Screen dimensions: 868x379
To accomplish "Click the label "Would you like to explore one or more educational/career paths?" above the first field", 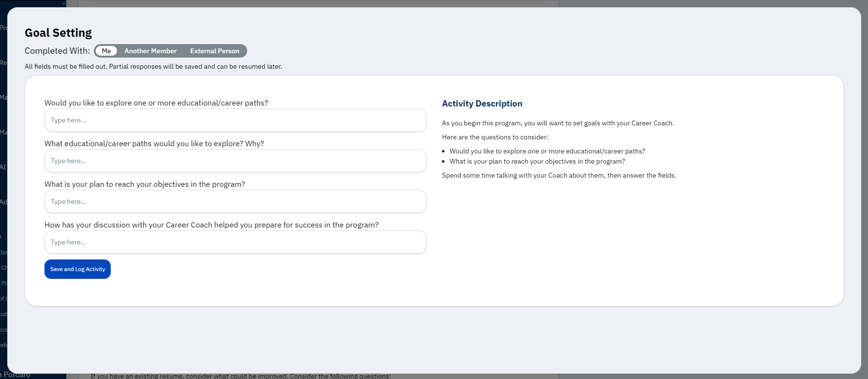I will click(x=156, y=103).
